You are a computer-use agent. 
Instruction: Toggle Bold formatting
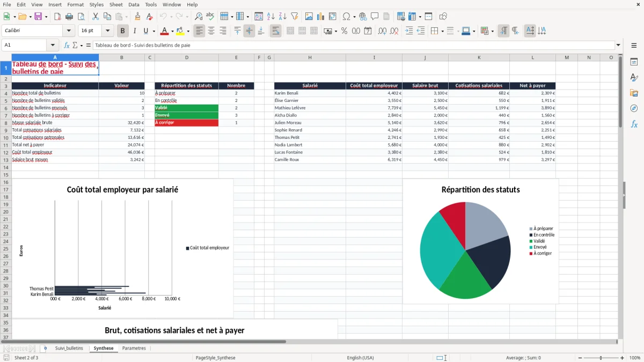pyautogui.click(x=123, y=31)
